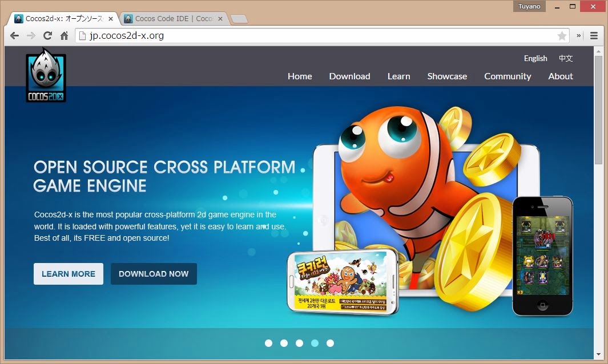Click the LEARN MORE button
The height and width of the screenshot is (364, 608).
click(x=69, y=274)
